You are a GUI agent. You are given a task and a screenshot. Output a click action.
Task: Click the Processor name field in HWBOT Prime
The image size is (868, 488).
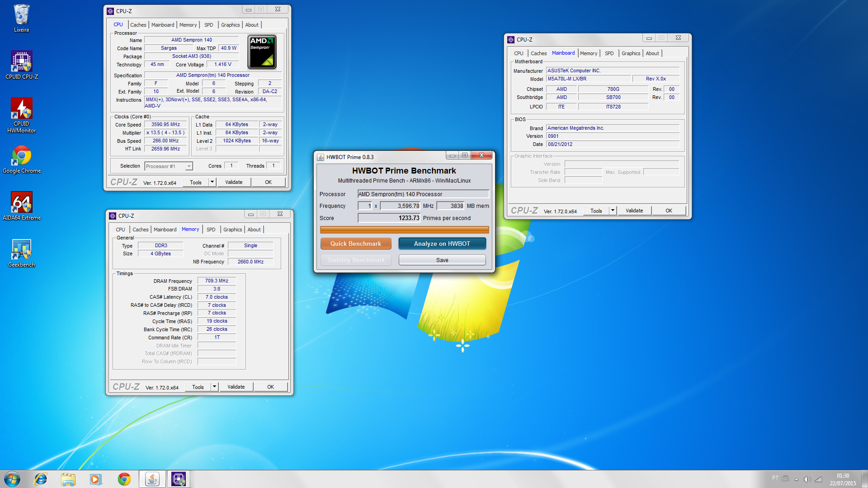pyautogui.click(x=423, y=194)
